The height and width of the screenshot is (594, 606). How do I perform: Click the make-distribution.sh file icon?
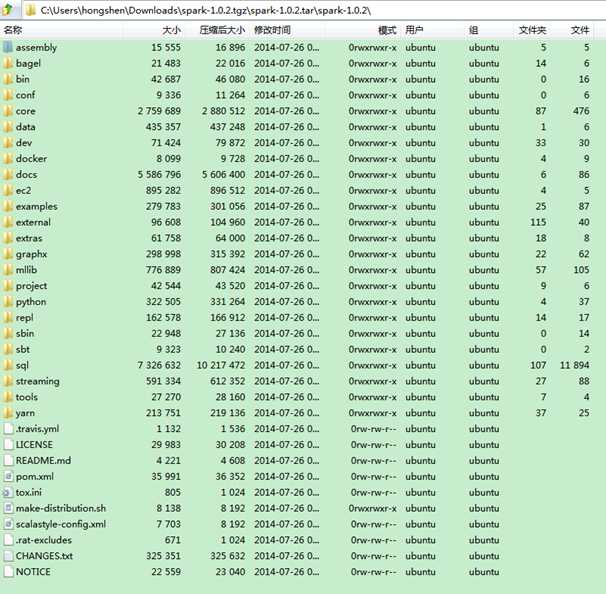8,508
